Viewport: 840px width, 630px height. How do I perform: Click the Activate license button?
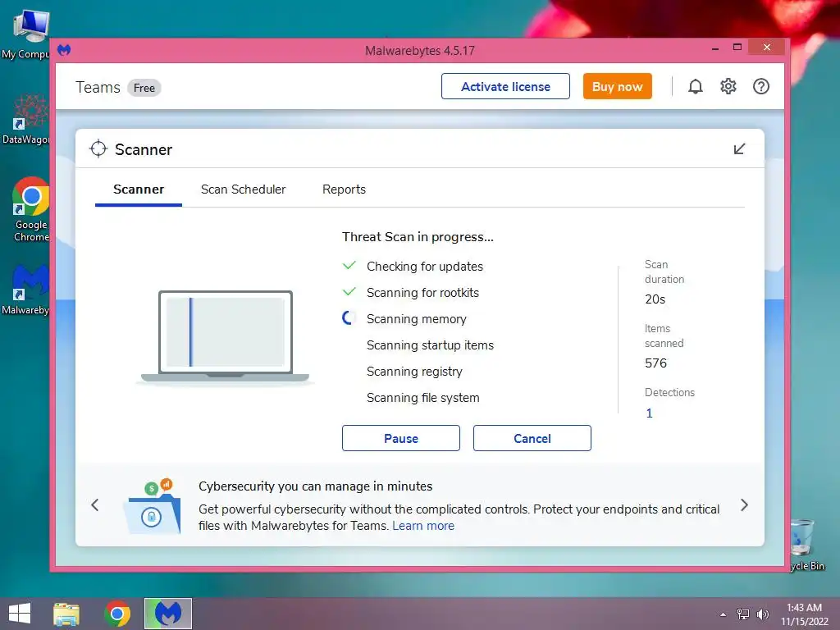point(505,86)
